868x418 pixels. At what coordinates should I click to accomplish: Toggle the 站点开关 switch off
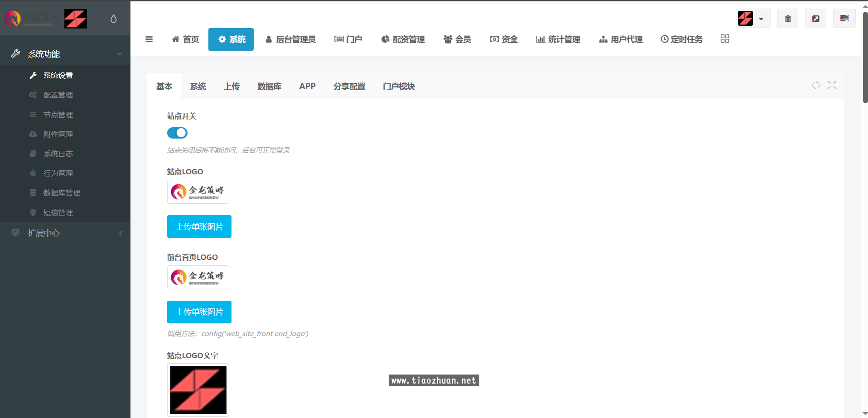click(177, 133)
